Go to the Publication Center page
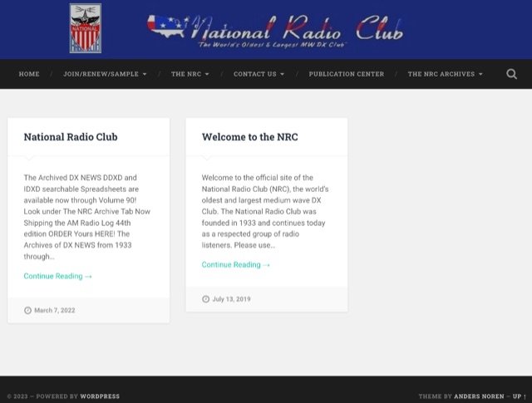This screenshot has width=532, height=403. point(347,74)
